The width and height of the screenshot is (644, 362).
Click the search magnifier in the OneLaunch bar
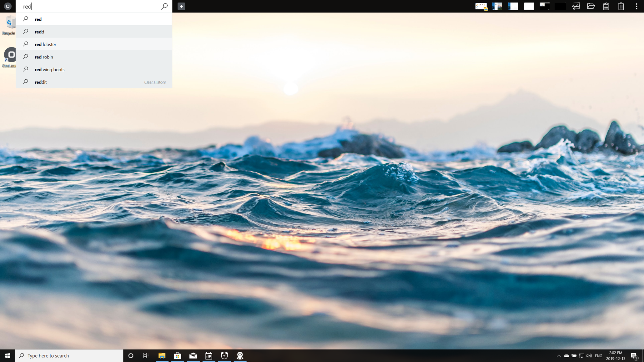(164, 6)
